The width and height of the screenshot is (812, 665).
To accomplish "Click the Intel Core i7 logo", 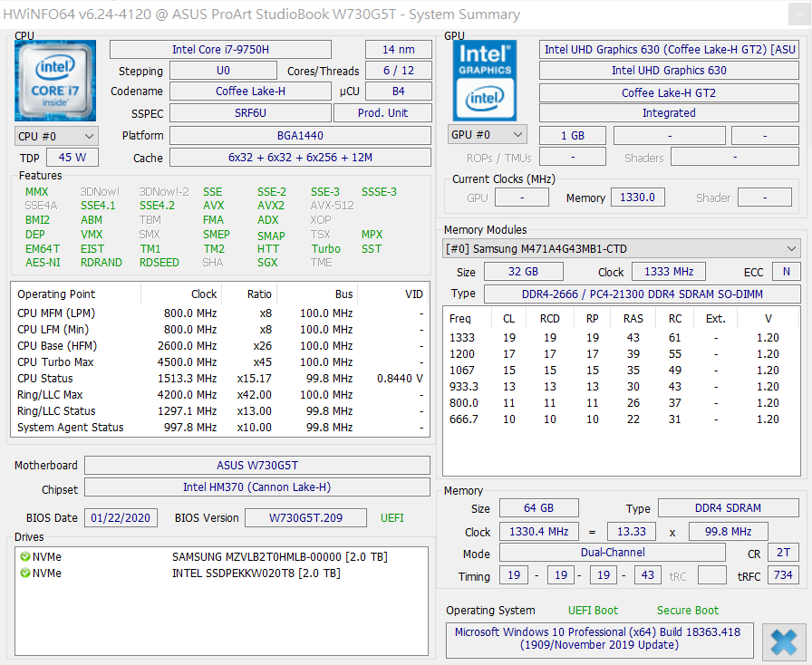I will (54, 81).
